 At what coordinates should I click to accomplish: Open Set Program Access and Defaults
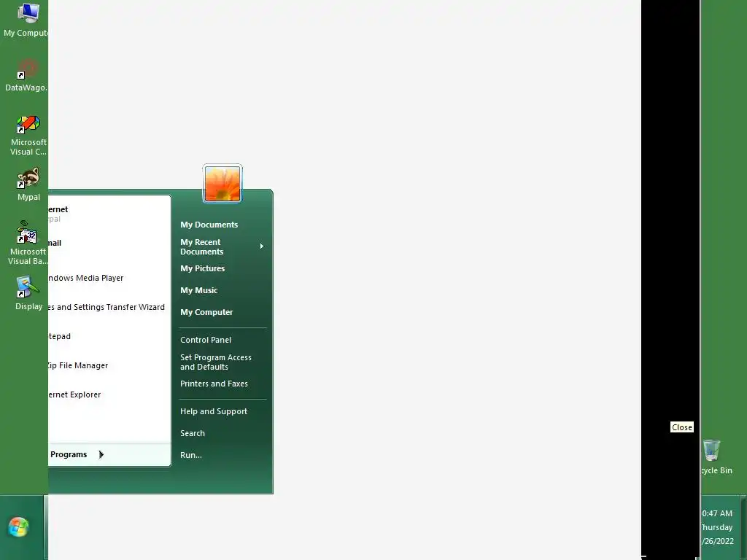click(x=215, y=362)
